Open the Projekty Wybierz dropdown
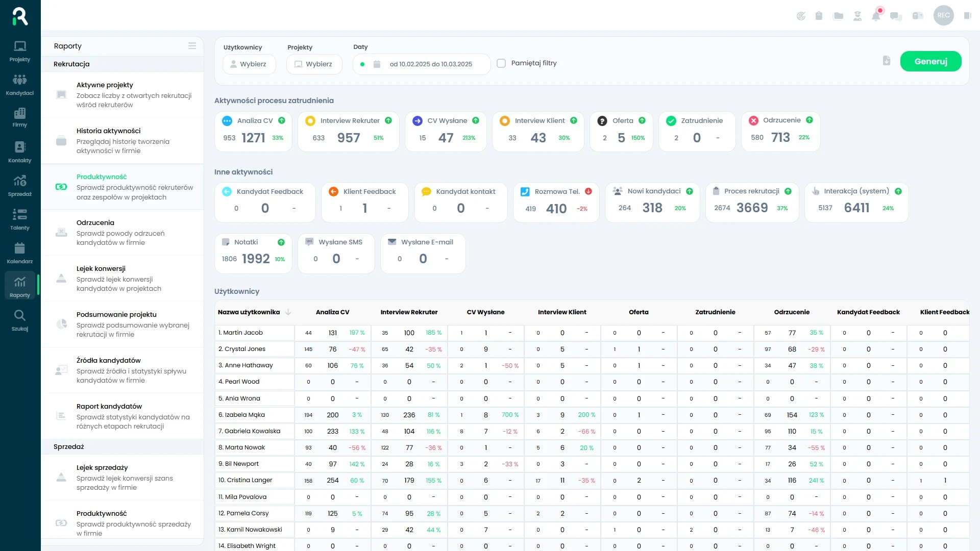Viewport: 980px width, 551px height. coord(314,64)
